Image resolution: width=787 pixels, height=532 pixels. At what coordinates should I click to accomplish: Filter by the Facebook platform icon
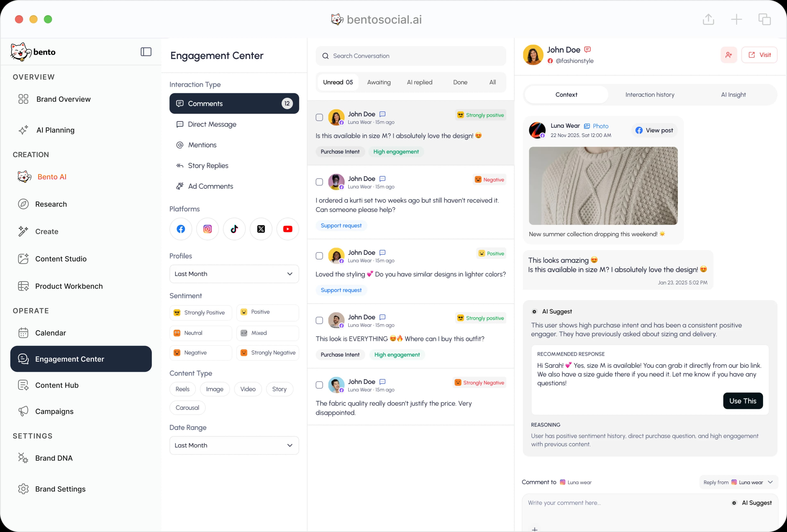click(181, 229)
